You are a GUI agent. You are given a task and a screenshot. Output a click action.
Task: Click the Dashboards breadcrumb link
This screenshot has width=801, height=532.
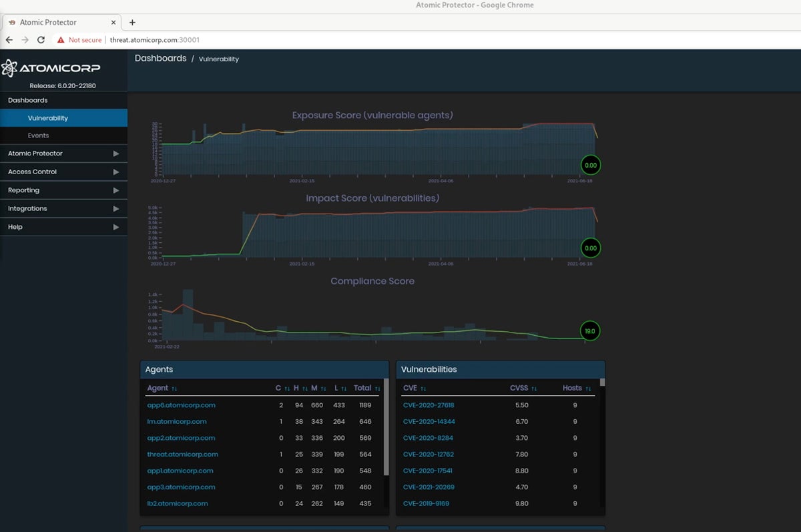tap(160, 58)
